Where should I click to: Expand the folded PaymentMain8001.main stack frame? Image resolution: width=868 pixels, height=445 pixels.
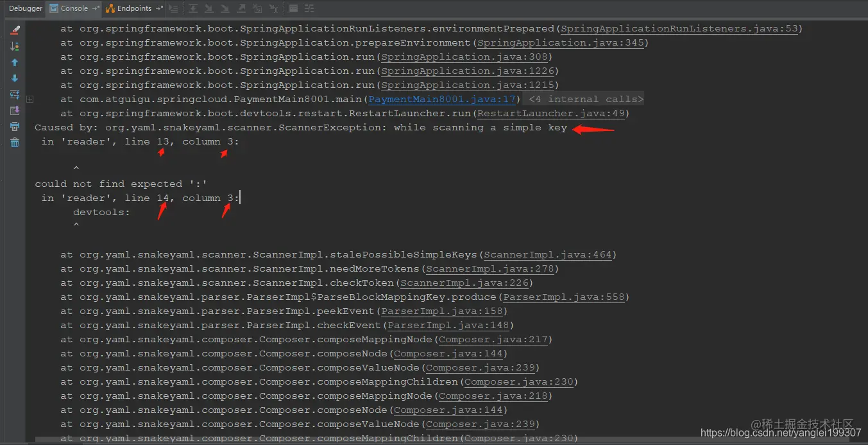30,100
